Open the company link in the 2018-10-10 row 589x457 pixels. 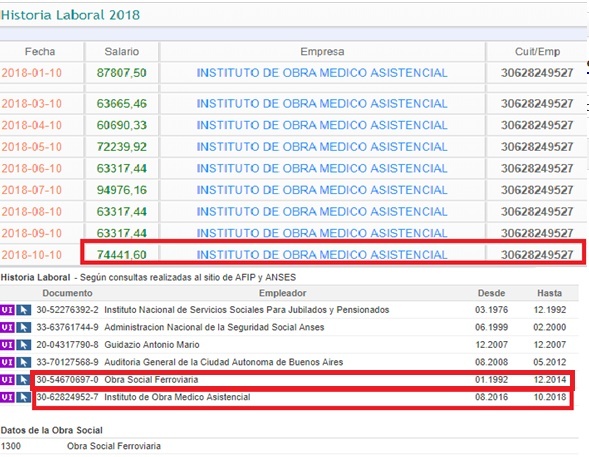[x=322, y=255]
